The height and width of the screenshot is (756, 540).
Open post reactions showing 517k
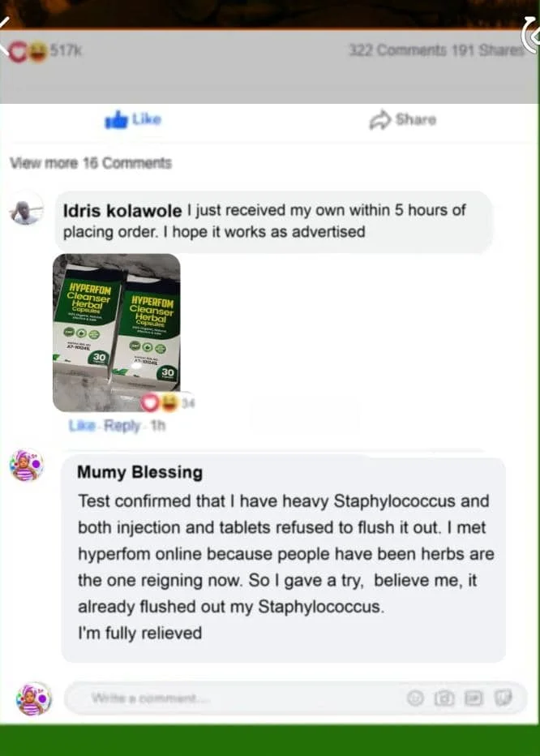coord(45,51)
